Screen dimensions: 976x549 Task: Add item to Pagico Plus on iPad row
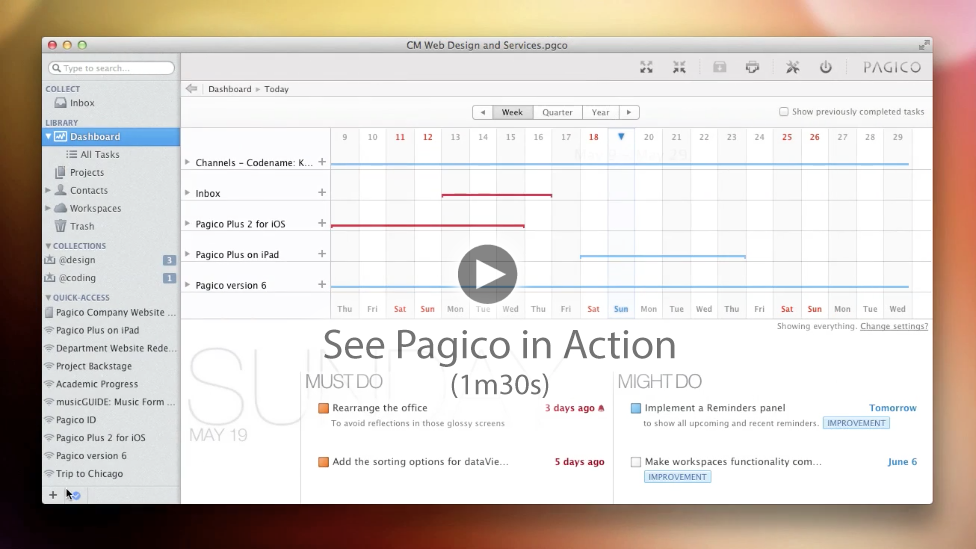click(x=322, y=253)
